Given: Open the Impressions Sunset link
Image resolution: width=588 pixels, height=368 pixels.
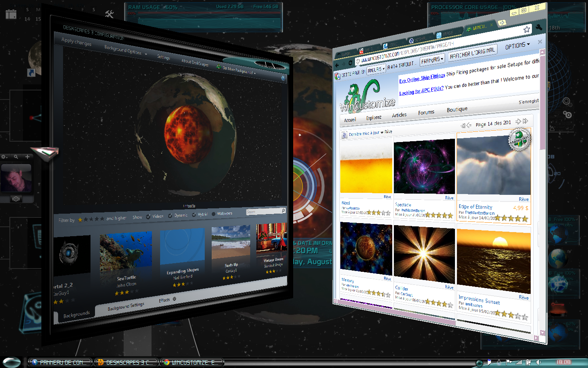Looking at the screenshot, I should (479, 300).
